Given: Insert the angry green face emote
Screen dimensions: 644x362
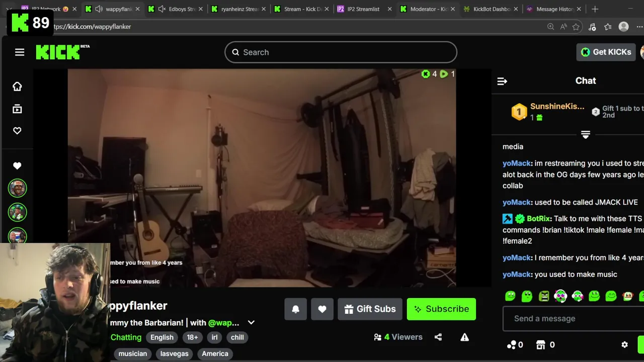Looking at the screenshot, I should 544,296.
